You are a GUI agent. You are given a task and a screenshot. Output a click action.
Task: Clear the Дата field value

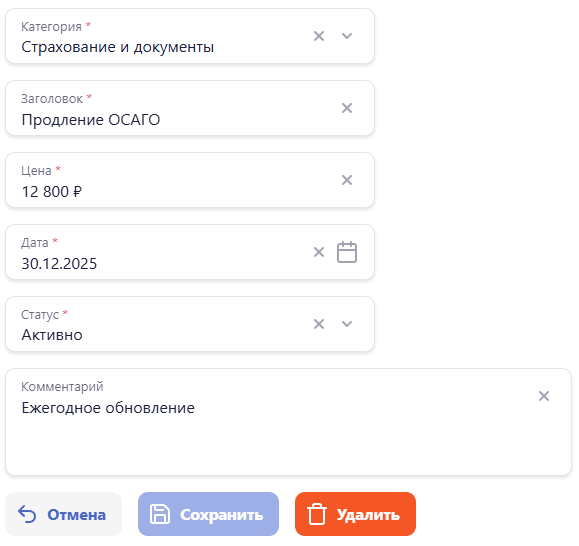[319, 252]
